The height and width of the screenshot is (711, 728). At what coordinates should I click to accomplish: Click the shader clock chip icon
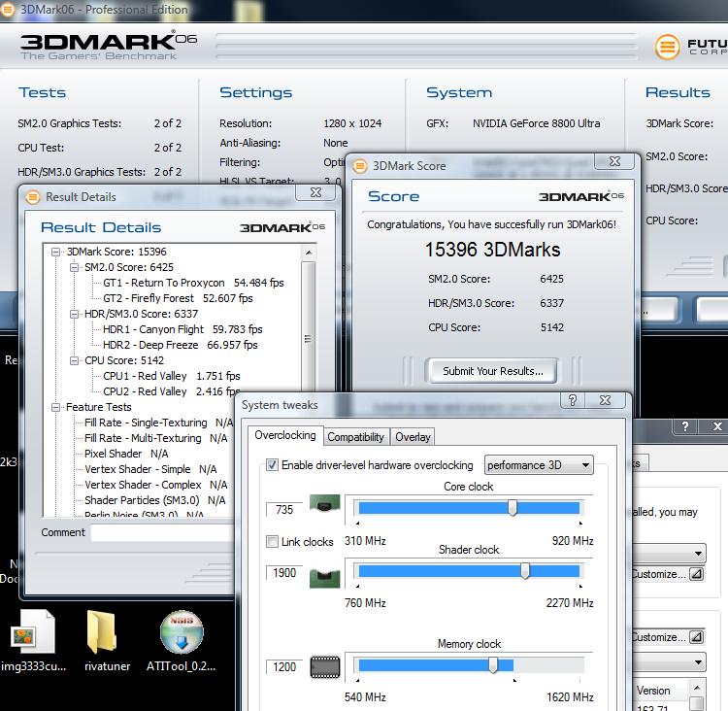324,578
